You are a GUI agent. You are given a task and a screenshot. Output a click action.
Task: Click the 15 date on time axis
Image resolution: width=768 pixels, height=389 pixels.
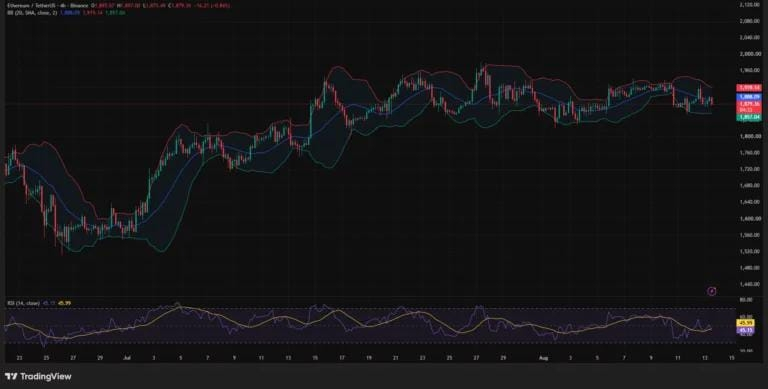pos(731,358)
